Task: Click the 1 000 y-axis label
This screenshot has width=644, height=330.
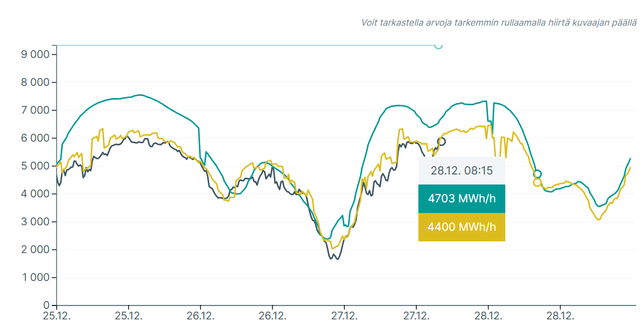Action: (x=35, y=278)
